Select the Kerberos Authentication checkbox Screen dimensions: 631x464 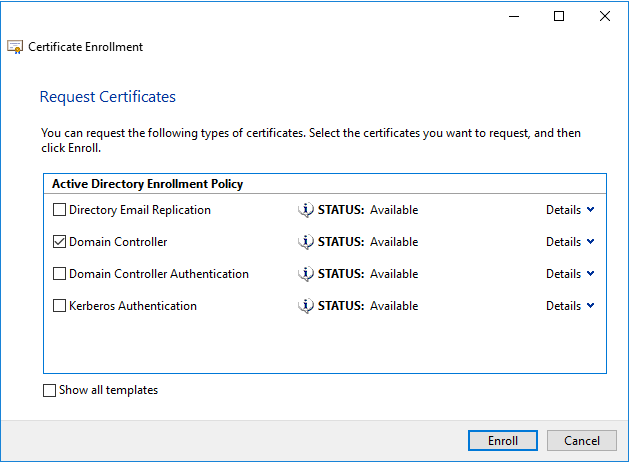[x=60, y=306]
